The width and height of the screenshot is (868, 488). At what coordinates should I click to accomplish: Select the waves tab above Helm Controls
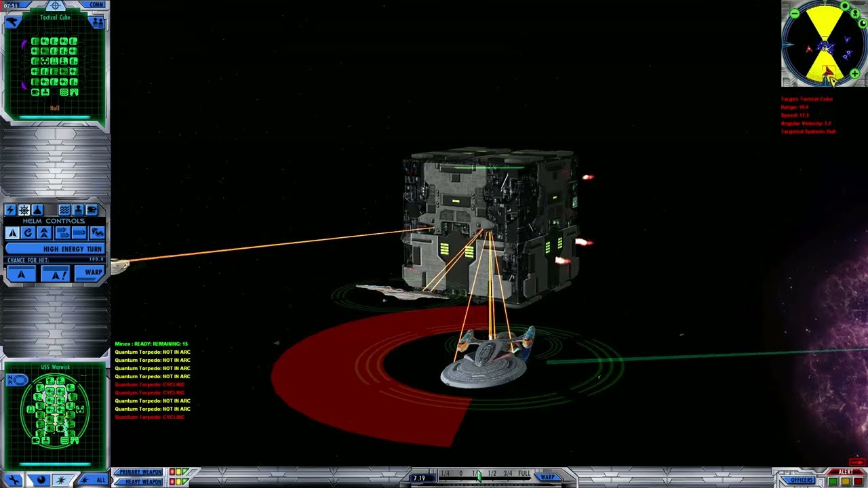[x=64, y=210]
